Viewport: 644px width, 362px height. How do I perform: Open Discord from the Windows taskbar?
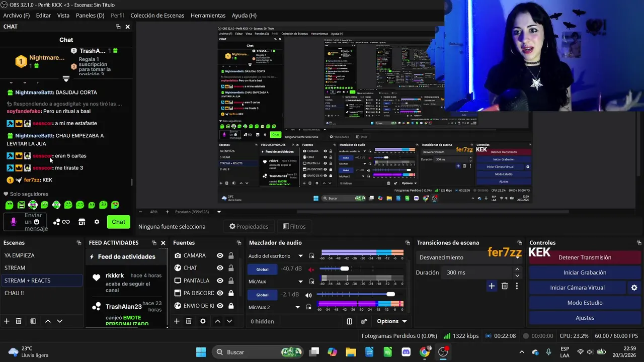pos(406,352)
